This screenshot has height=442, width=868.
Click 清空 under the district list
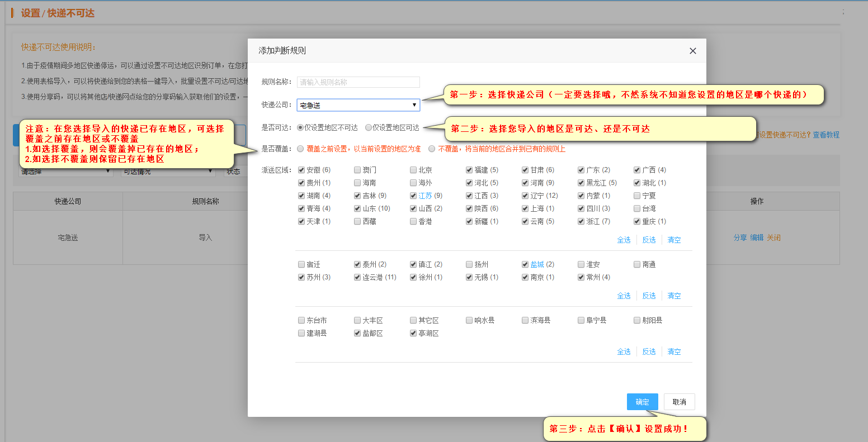pos(674,351)
